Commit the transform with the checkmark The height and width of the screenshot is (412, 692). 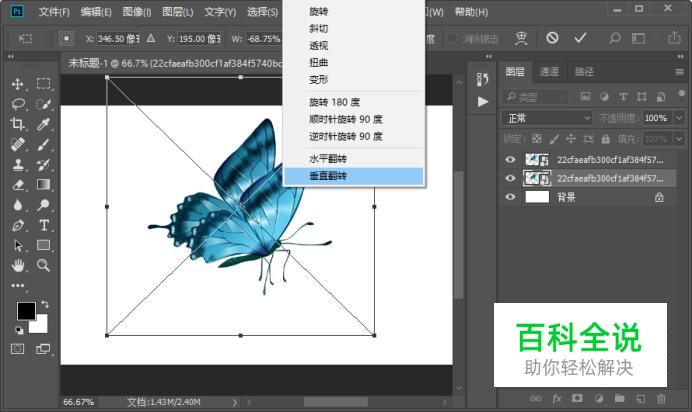[x=580, y=38]
